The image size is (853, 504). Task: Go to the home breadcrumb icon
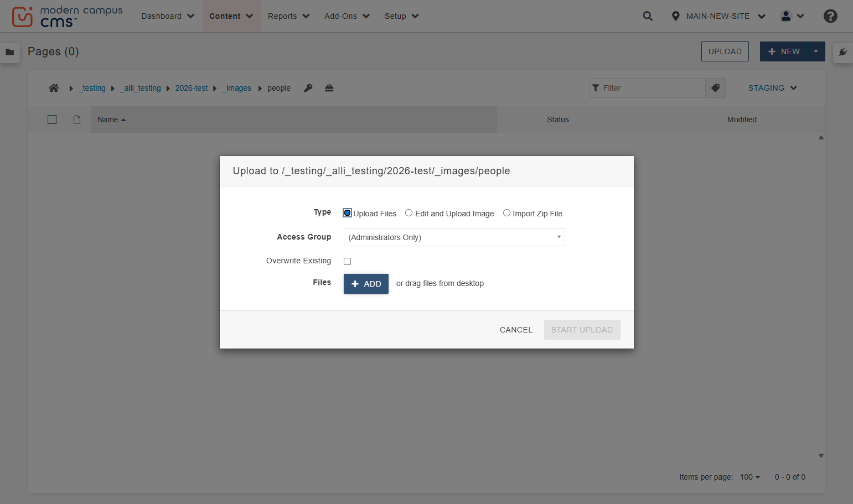click(x=54, y=88)
